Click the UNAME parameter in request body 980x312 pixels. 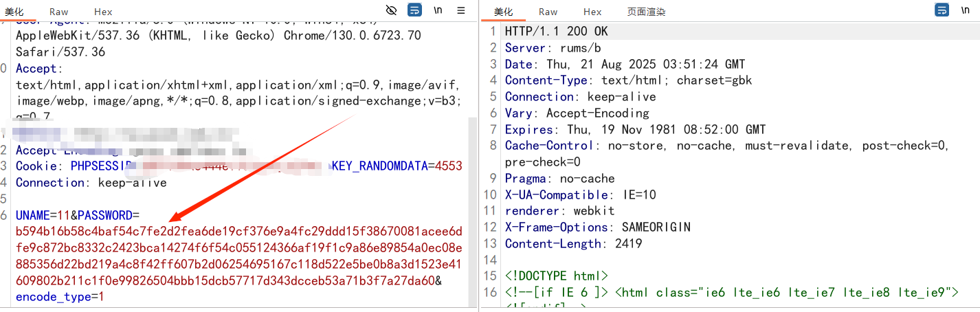[32, 215]
